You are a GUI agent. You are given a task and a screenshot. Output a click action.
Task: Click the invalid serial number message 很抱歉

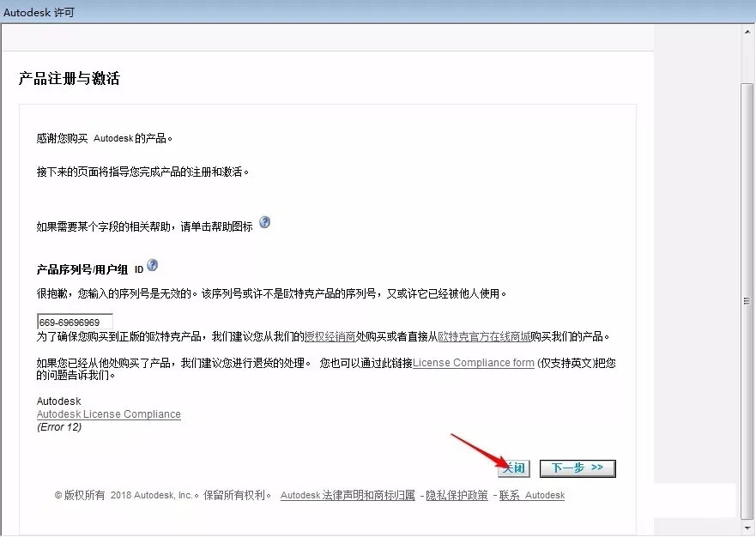271,293
